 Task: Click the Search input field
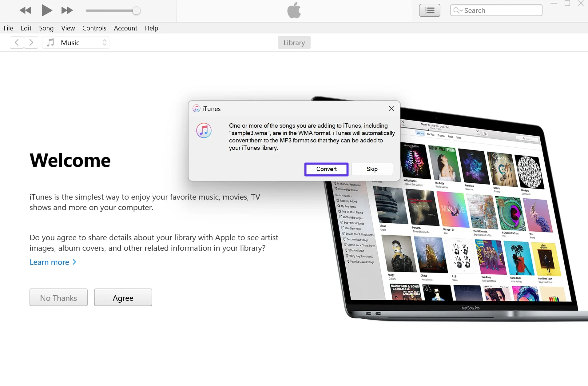point(496,10)
